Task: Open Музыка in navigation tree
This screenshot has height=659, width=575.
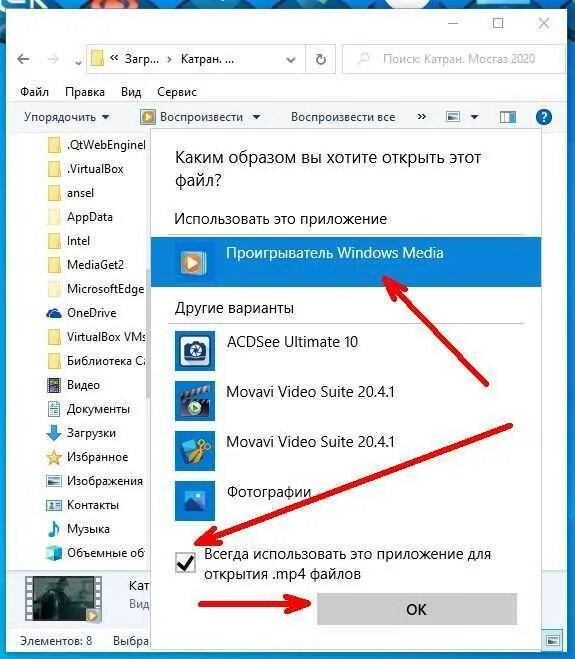Action: [78, 528]
